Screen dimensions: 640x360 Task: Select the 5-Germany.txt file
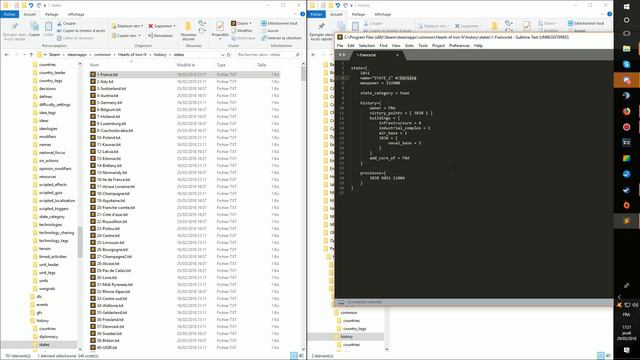(x=184, y=102)
